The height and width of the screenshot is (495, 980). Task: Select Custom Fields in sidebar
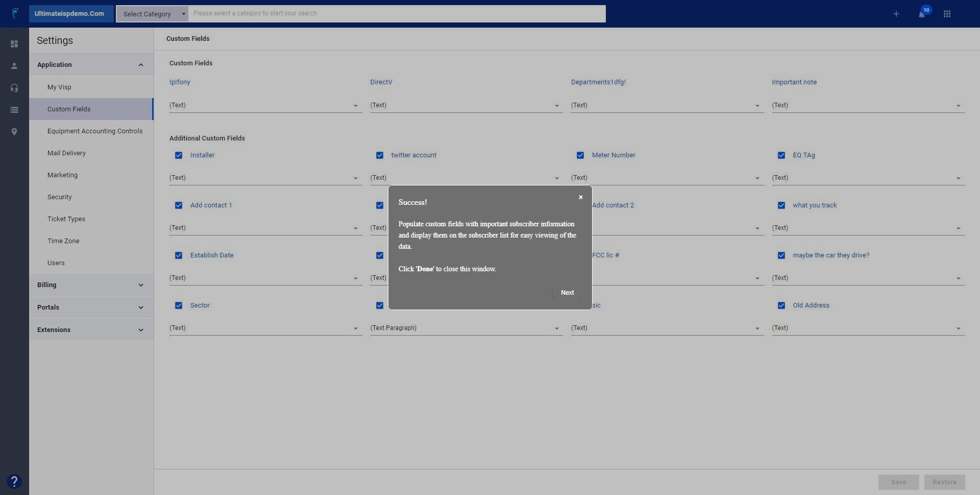91,109
